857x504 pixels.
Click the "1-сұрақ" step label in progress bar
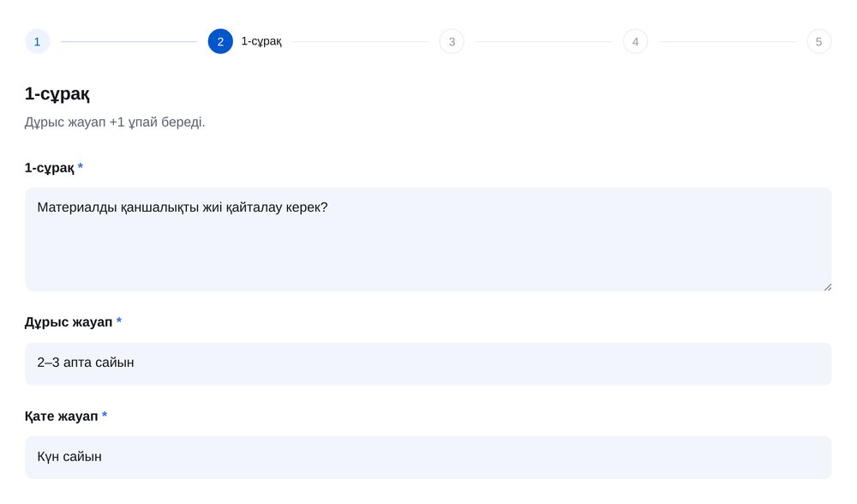click(x=261, y=41)
